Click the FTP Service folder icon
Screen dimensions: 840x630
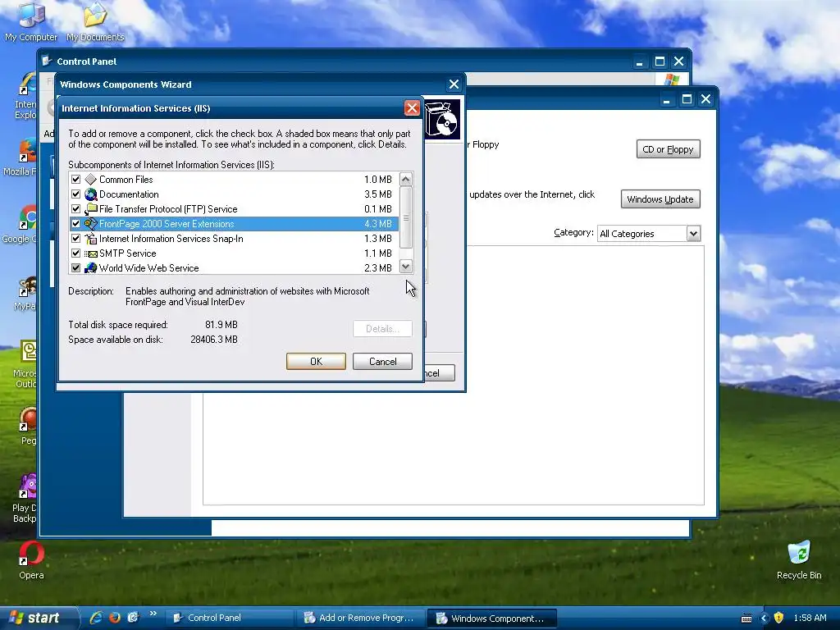click(90, 209)
